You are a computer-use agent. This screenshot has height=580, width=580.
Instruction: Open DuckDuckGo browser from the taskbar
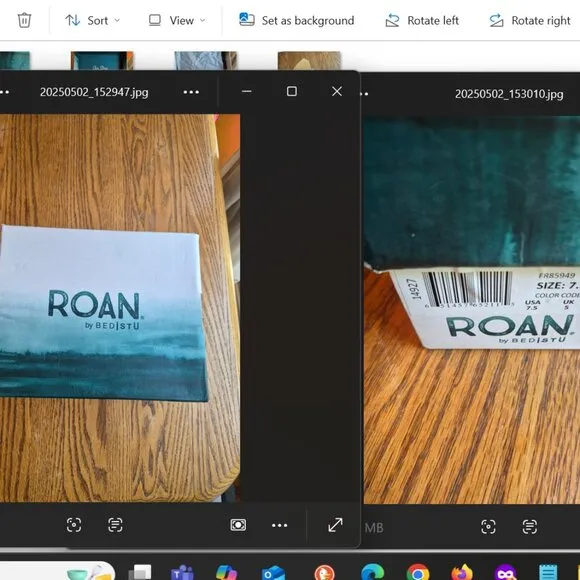point(324,572)
